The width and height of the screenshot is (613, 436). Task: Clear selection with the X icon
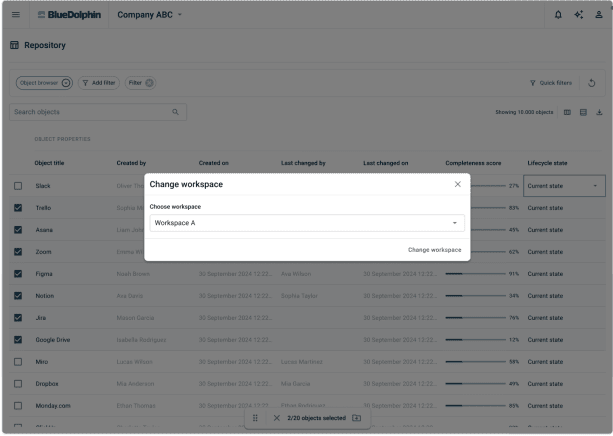tap(276, 418)
